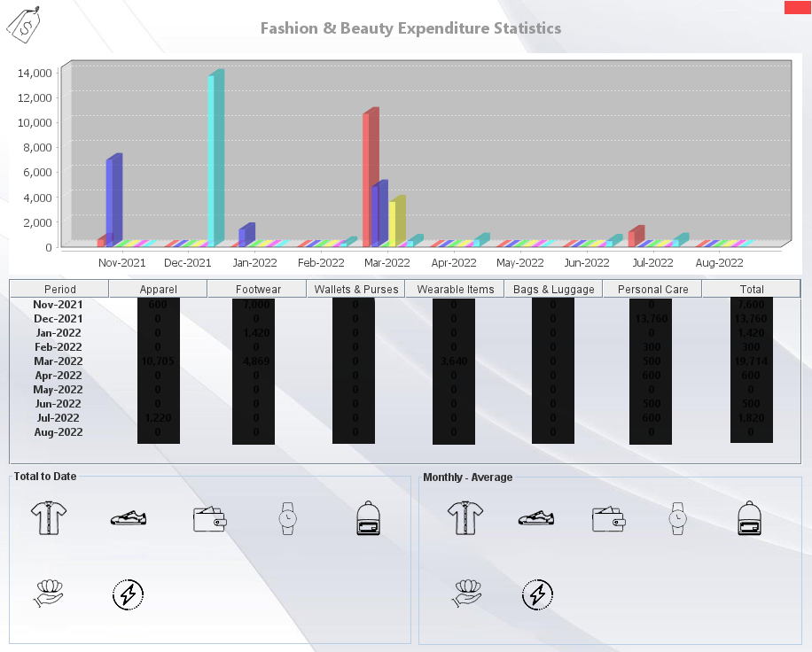The image size is (812, 652).
Task: Select Apparel shirt icon in Monthly Average
Action: (x=465, y=517)
